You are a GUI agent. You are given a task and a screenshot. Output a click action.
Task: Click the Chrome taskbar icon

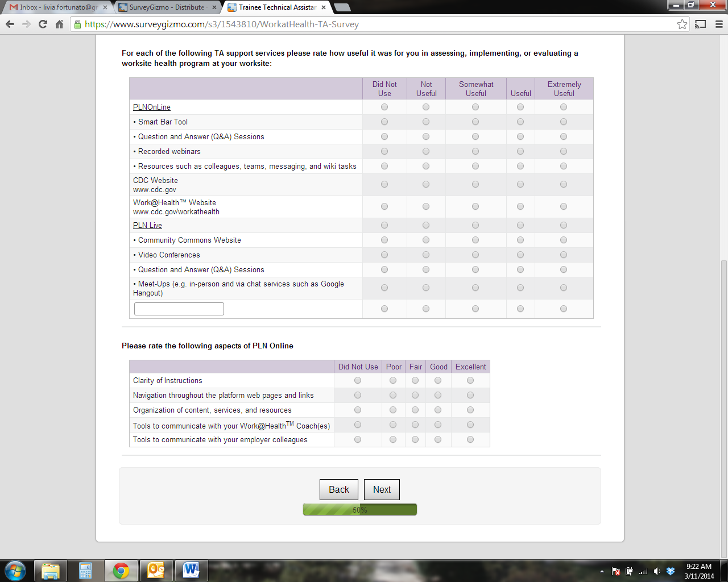pos(121,571)
